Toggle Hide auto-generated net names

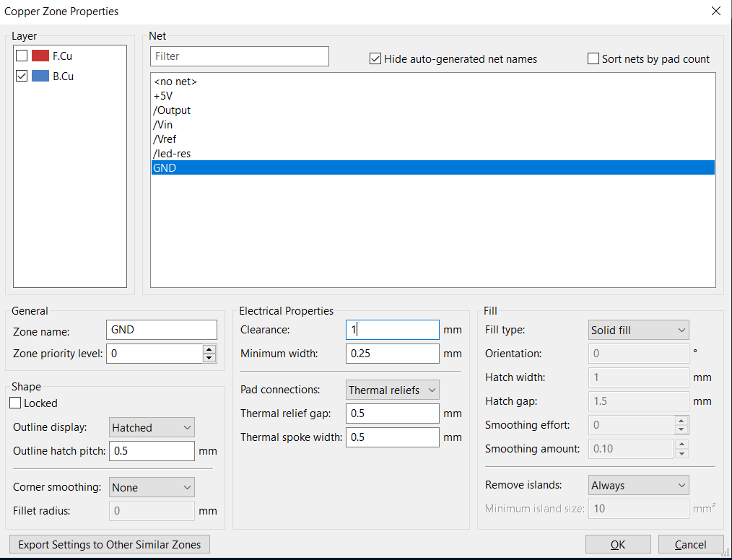375,59
